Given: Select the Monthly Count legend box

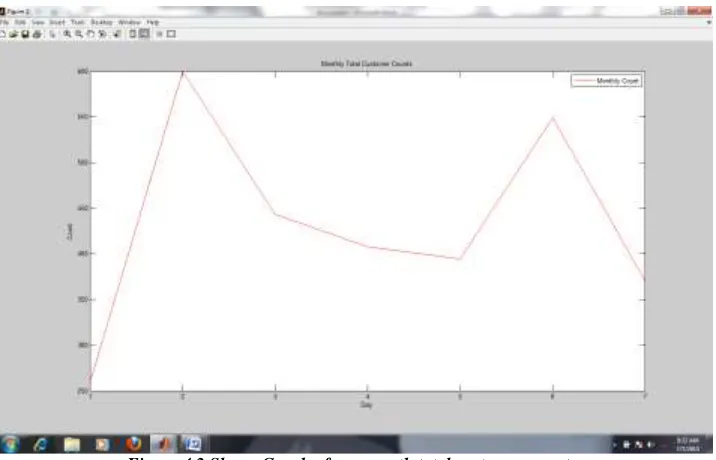Looking at the screenshot, I should click(607, 81).
